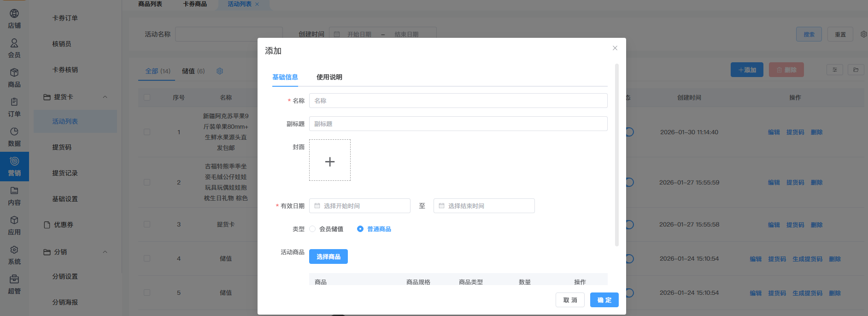The image size is (868, 316).
Task: Click the gear icon beside 储值 tab
Action: pos(220,71)
